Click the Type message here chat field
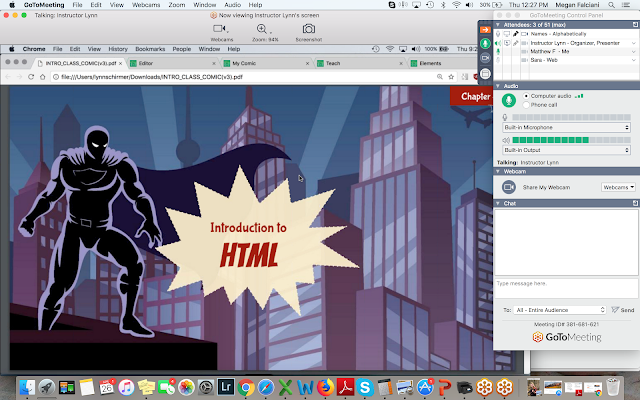The image size is (640, 400). [566, 289]
